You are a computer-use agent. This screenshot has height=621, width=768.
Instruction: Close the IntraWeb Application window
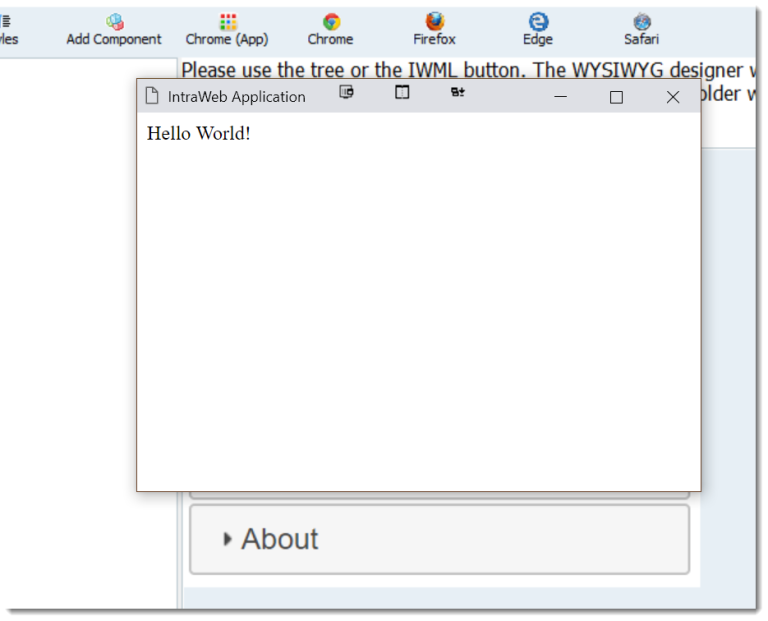tap(672, 97)
